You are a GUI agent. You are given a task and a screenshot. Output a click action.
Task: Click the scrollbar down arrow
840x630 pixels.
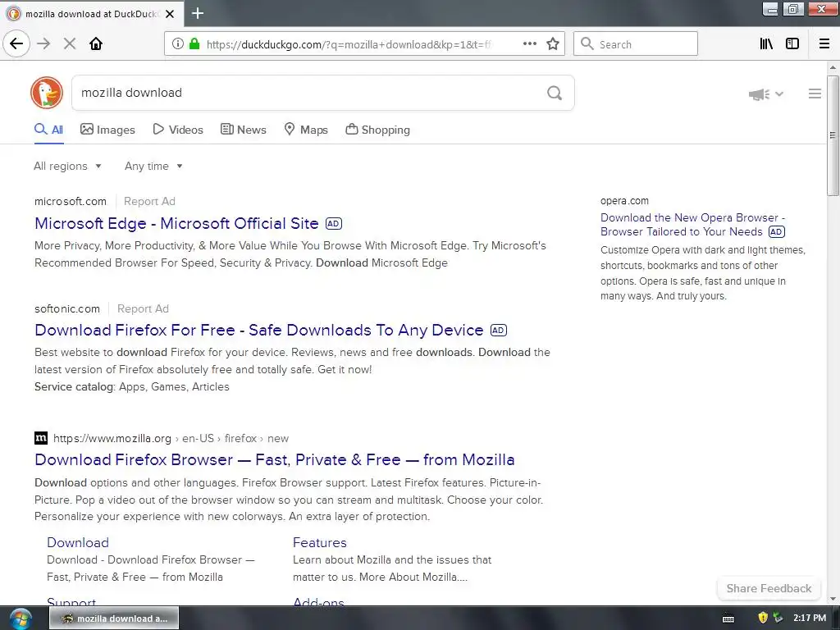click(833, 599)
